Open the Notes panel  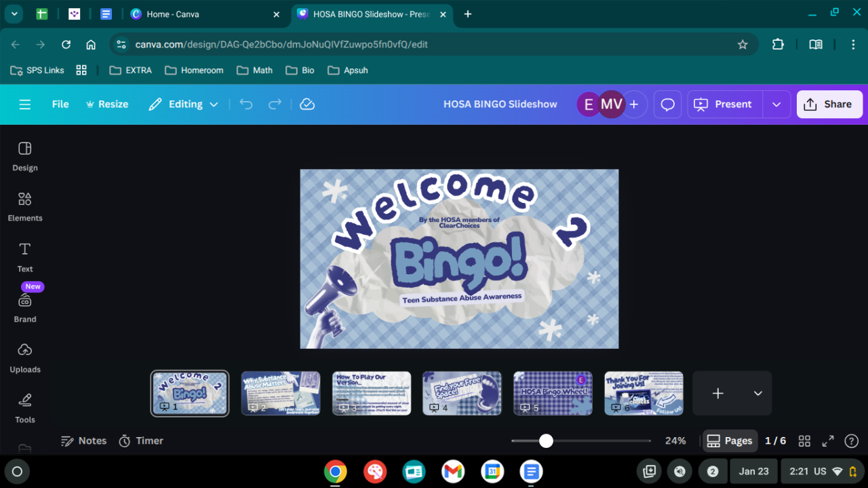(84, 441)
